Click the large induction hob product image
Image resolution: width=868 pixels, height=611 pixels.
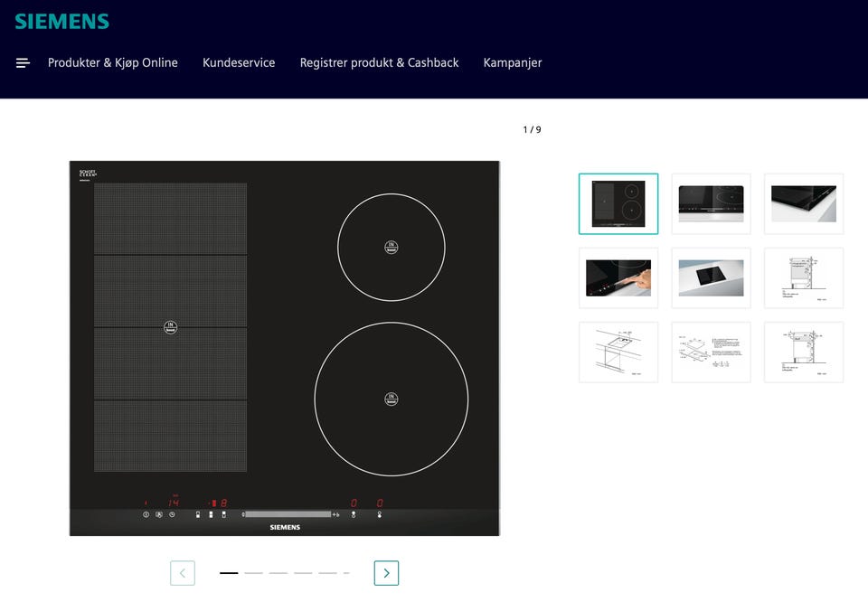click(x=284, y=348)
